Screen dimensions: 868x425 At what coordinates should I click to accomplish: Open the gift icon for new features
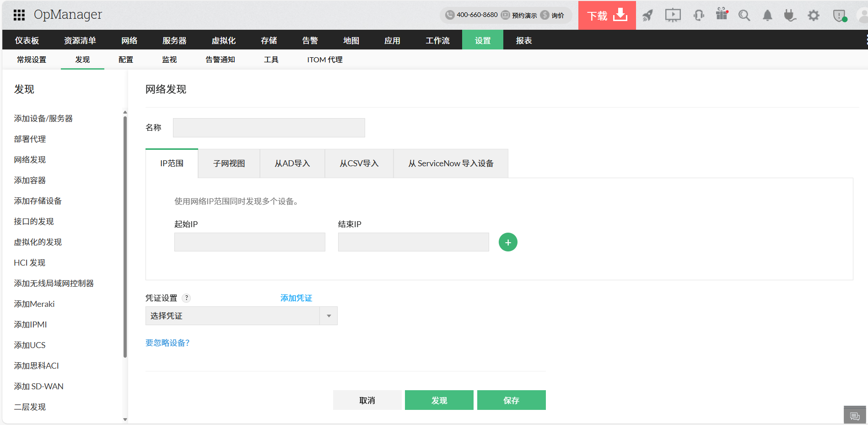coord(722,15)
